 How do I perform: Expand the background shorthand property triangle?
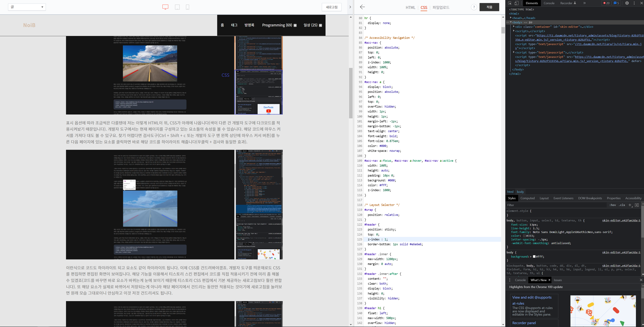pos(531,257)
